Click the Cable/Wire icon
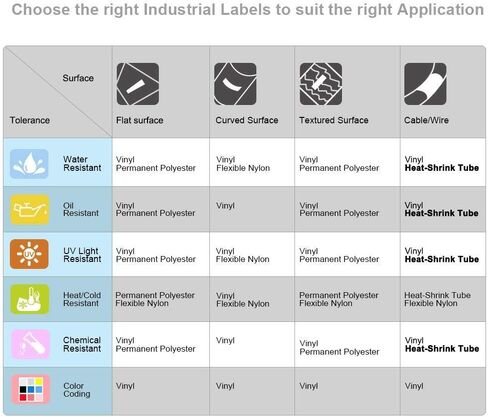The height and width of the screenshot is (417, 488). pos(425,84)
